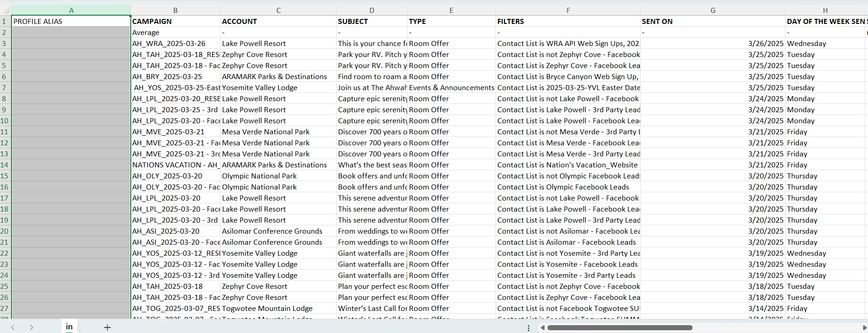Image resolution: width=868 pixels, height=333 pixels.
Task: Open the 'in' sheet tab
Action: [x=69, y=327]
